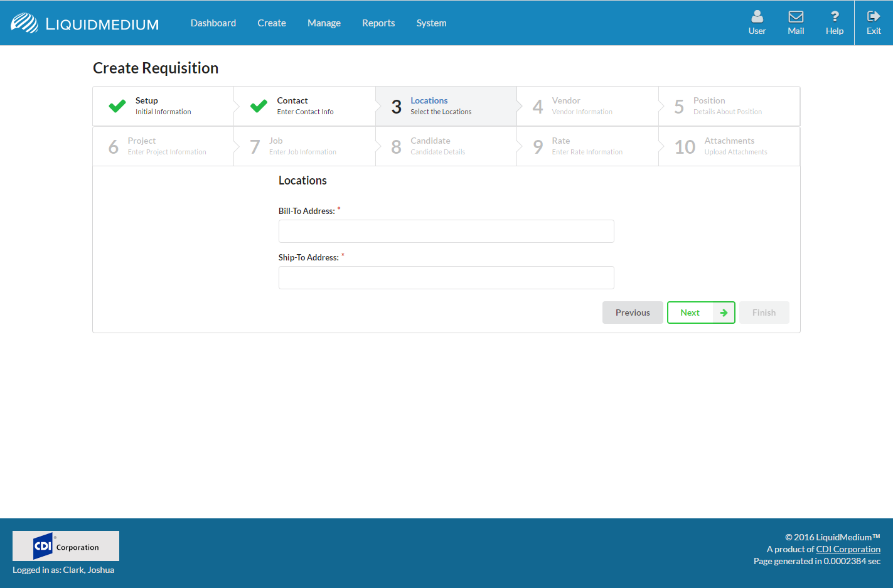Open the Mail envelope icon
The height and width of the screenshot is (588, 893).
pos(796,17)
